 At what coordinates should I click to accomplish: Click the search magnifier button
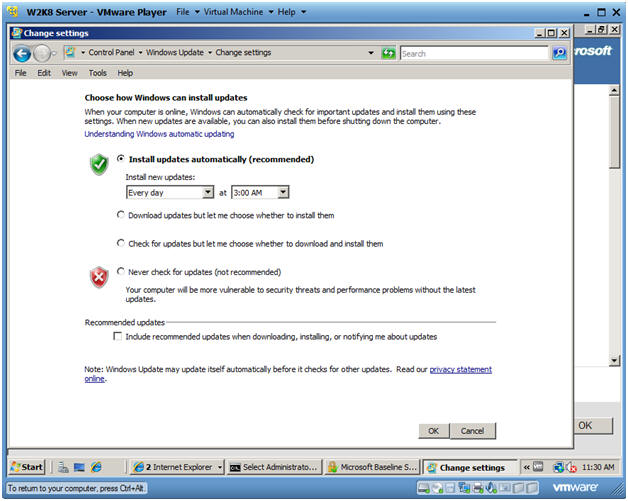pos(560,53)
